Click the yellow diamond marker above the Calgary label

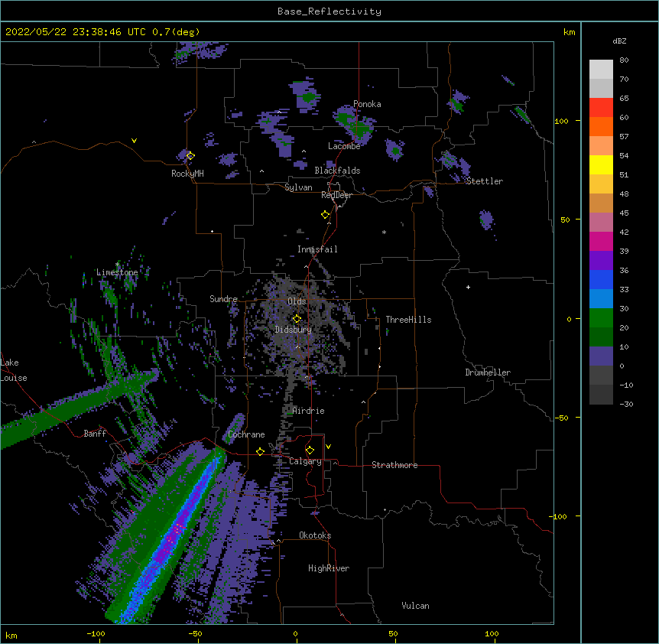pyautogui.click(x=310, y=450)
